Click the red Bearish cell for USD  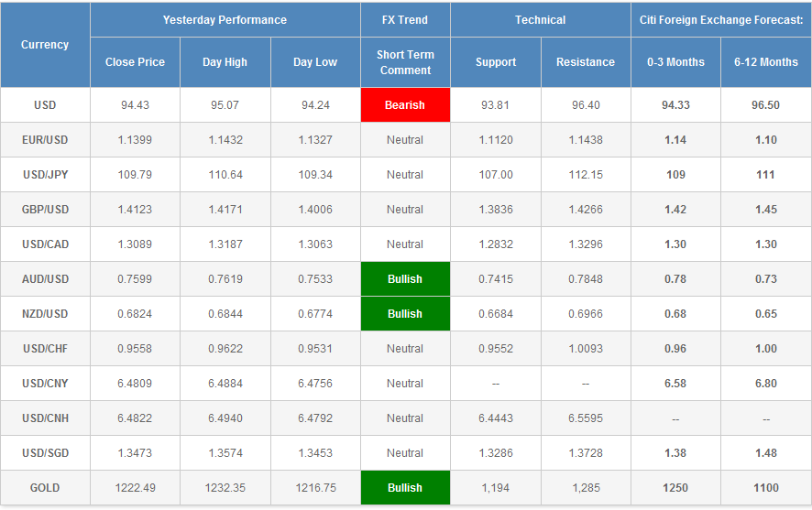coord(405,105)
